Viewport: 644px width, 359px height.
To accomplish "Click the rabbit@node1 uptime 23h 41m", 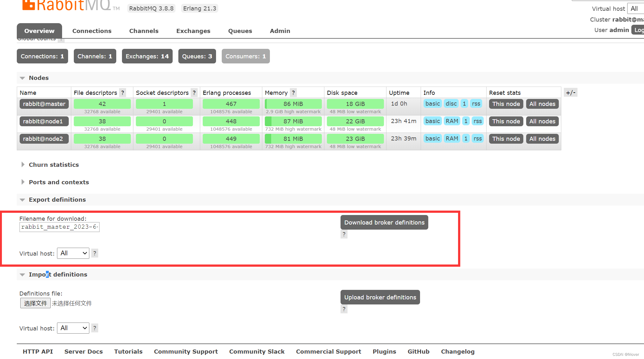I will (404, 121).
